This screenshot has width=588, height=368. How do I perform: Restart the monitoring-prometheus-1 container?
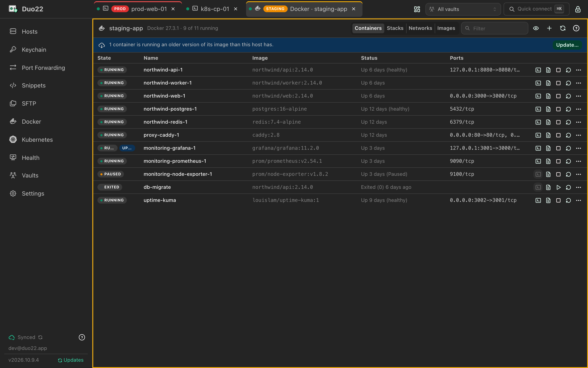(568, 161)
